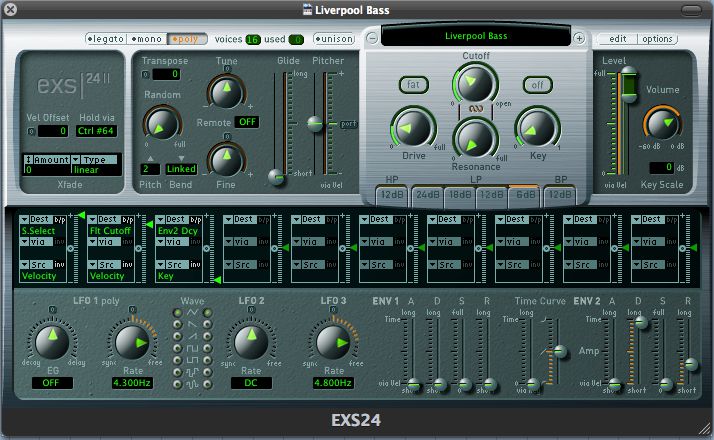
Task: Click the Time Curve slider handle
Action: click(x=560, y=351)
